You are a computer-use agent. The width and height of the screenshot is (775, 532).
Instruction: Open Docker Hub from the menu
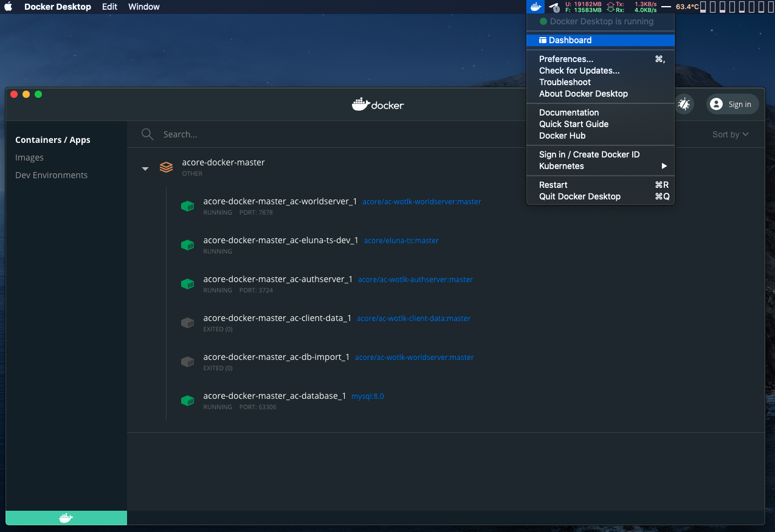tap(601, 136)
